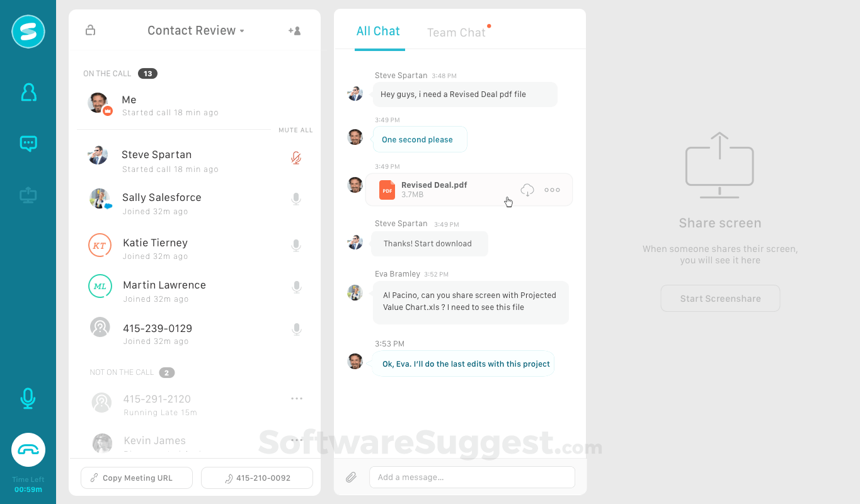Image resolution: width=860 pixels, height=504 pixels.
Task: Open options menu for 415-291-2120
Action: pyautogui.click(x=297, y=398)
